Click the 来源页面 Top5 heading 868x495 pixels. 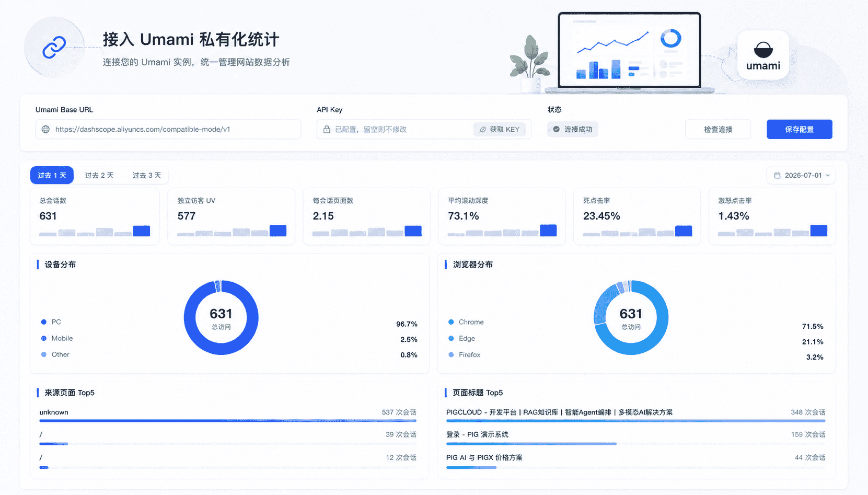click(70, 393)
